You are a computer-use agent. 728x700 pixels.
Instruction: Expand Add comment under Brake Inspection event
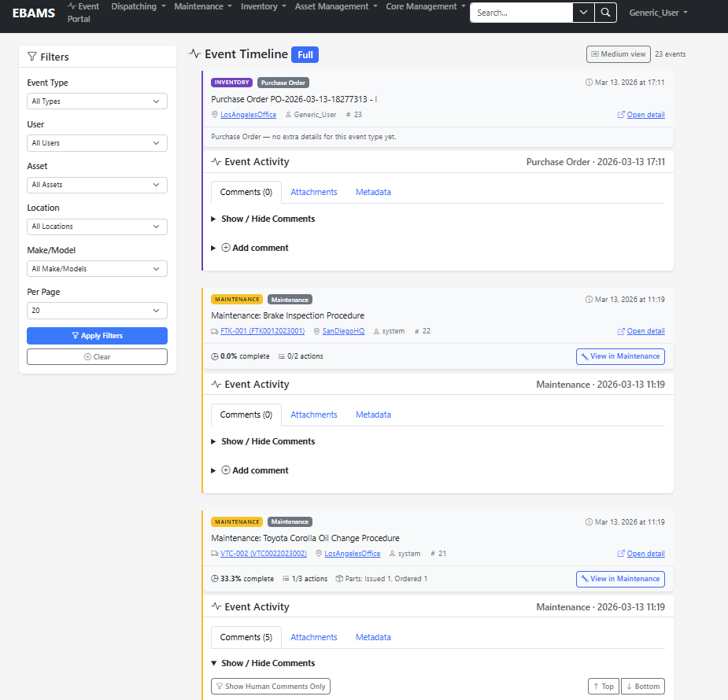click(x=249, y=470)
